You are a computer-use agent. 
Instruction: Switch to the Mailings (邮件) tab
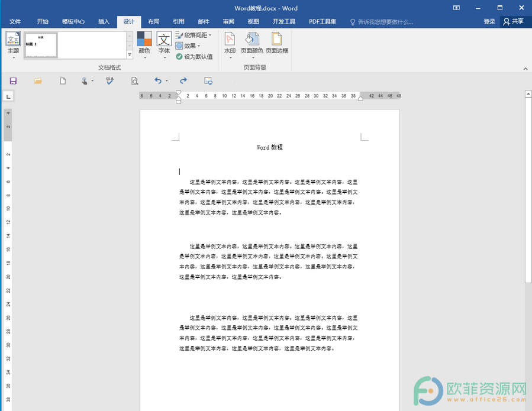pos(204,22)
